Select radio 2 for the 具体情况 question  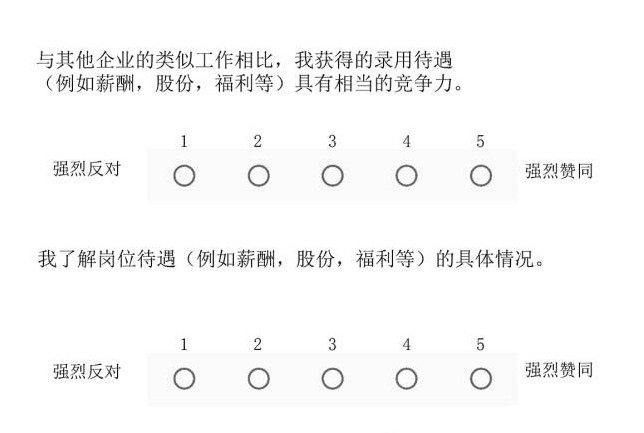tap(258, 379)
